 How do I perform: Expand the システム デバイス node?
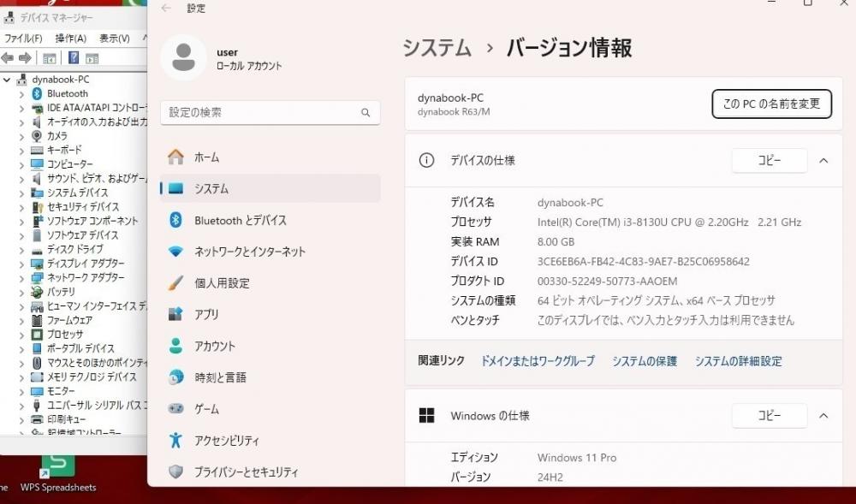(x=22, y=193)
